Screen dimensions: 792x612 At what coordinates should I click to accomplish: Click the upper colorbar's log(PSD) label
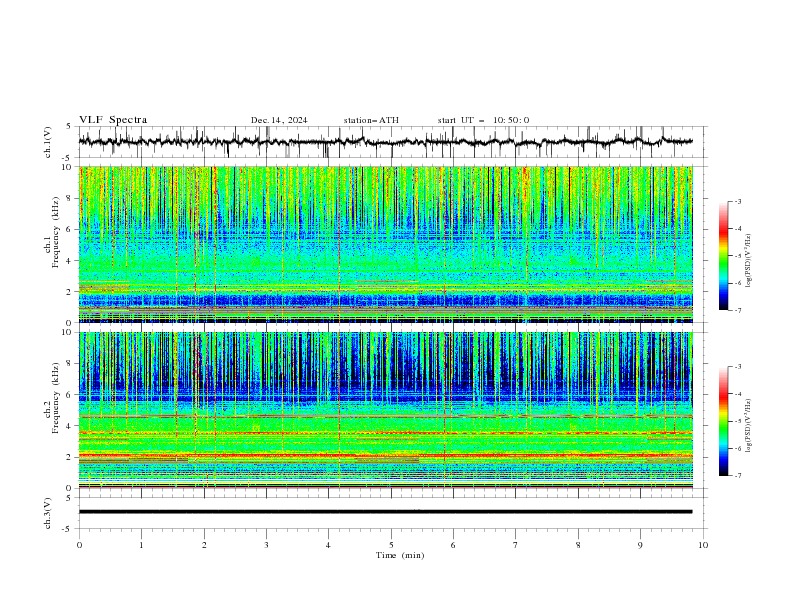pyautogui.click(x=749, y=261)
